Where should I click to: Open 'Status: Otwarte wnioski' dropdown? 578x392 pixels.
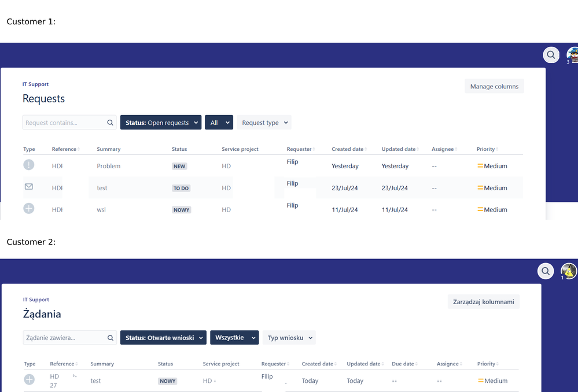pos(163,338)
